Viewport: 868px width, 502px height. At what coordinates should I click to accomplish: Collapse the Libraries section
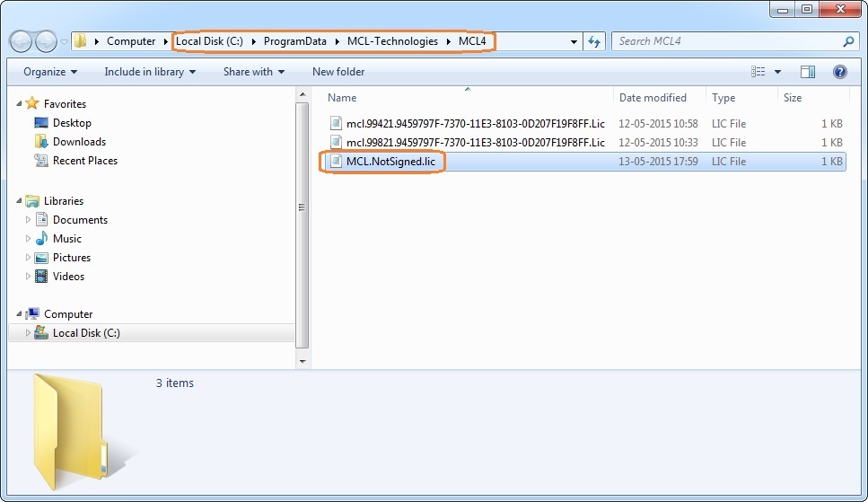tap(19, 200)
